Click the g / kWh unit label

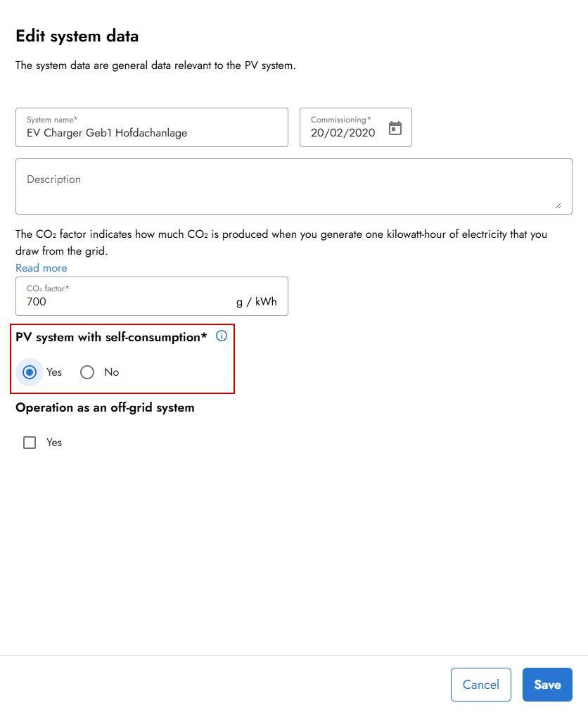(257, 302)
